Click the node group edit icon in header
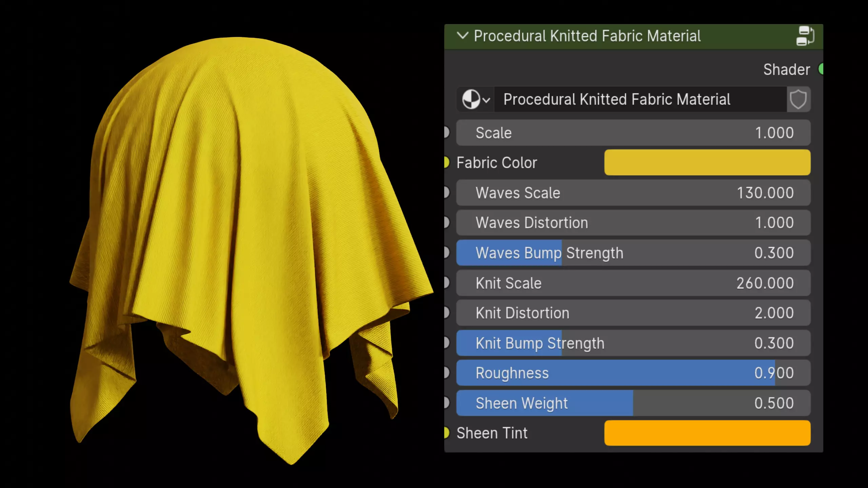 [805, 36]
